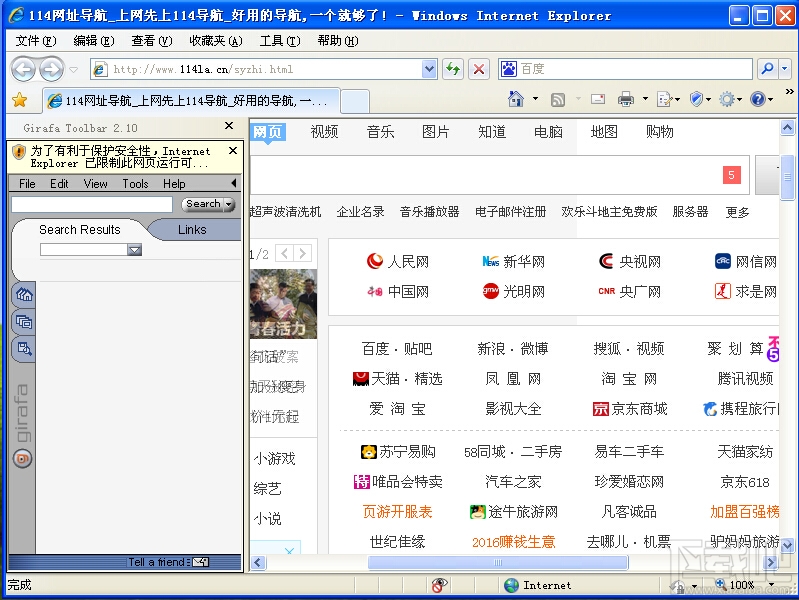
Task: Click the RSS feeds icon
Action: point(557,99)
